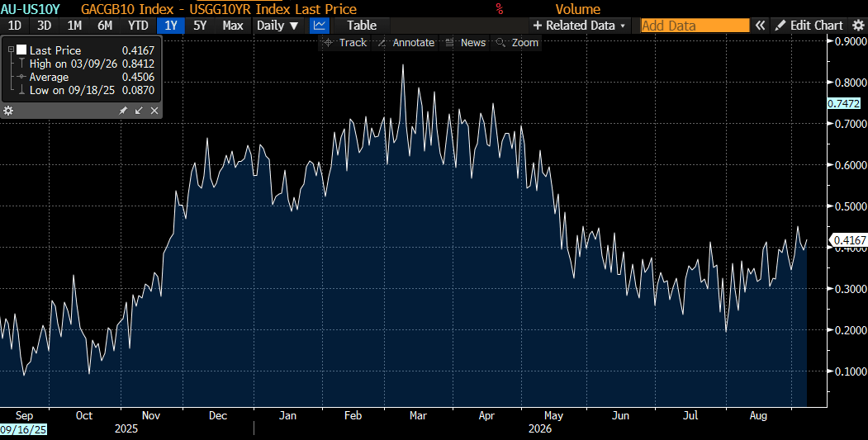Viewport: 868px width, 440px height.
Task: Switch to Table view
Action: [x=362, y=26]
